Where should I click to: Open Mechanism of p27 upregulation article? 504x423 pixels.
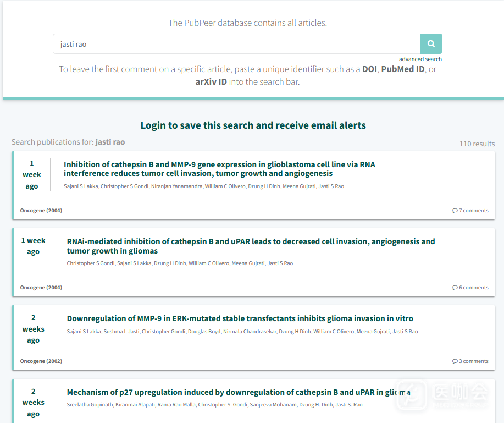pyautogui.click(x=239, y=392)
